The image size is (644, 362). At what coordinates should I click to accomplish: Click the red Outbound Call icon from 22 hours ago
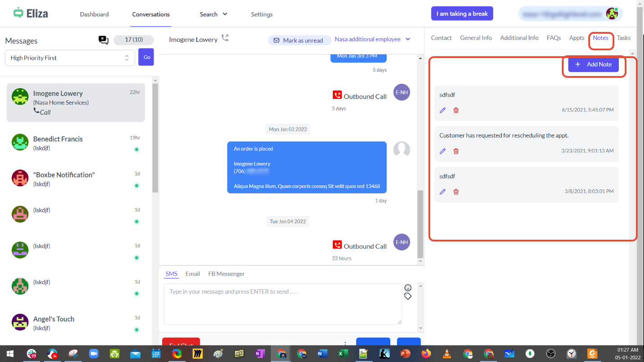(337, 245)
